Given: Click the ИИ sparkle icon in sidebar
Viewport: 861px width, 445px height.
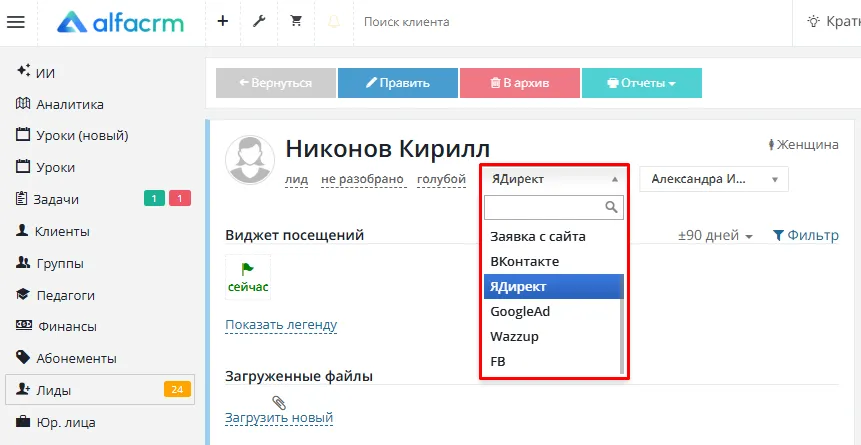Looking at the screenshot, I should [23, 71].
